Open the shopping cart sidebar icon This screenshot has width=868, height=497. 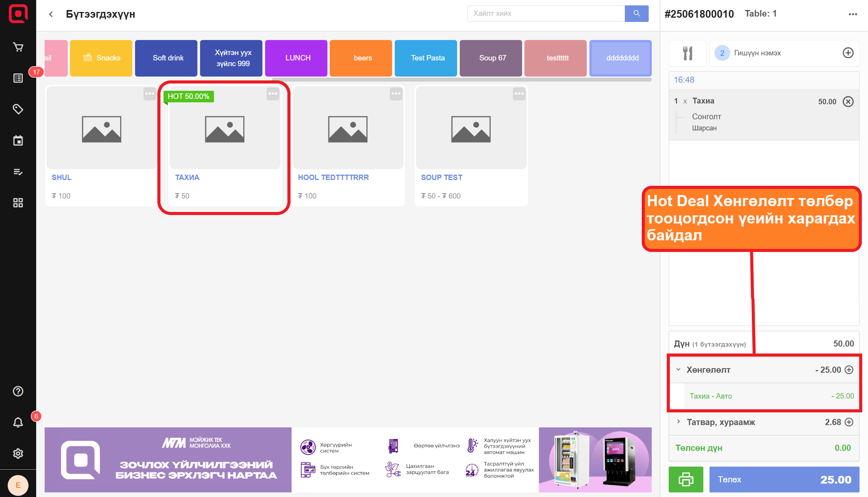(x=18, y=47)
